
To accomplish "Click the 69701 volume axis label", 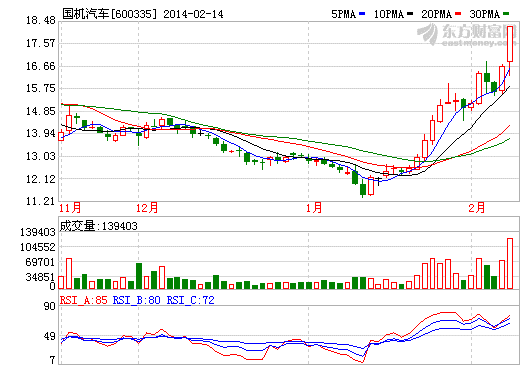I will point(40,262).
